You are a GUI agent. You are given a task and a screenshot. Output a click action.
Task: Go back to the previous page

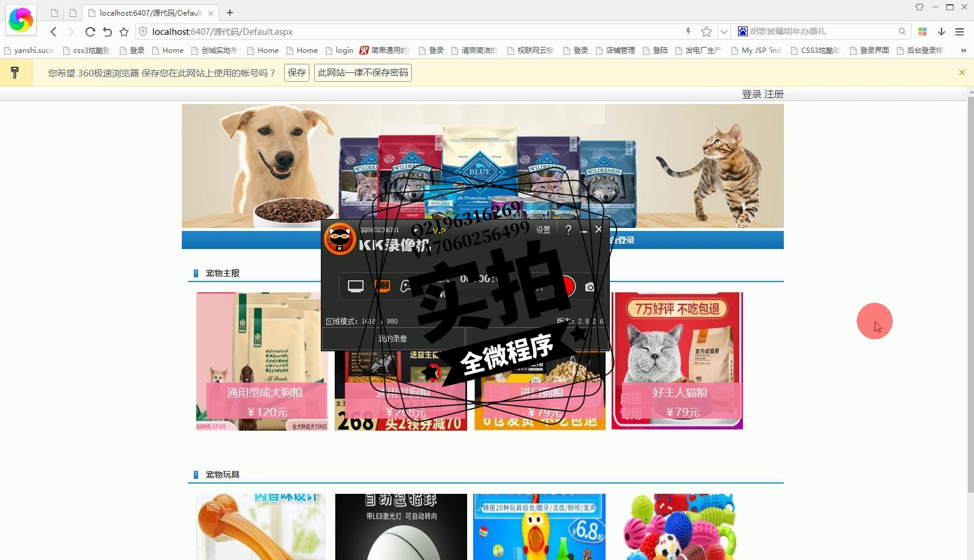(54, 32)
